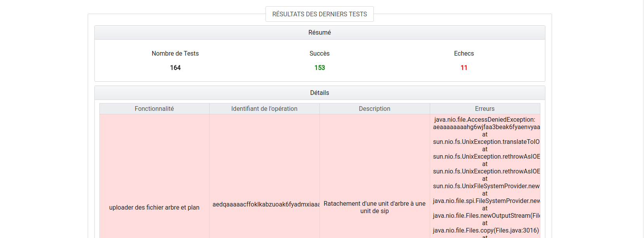Click the java.nio.file.AccessDeniedException error line
Image resolution: width=644 pixels, height=238 pixels.
click(485, 120)
